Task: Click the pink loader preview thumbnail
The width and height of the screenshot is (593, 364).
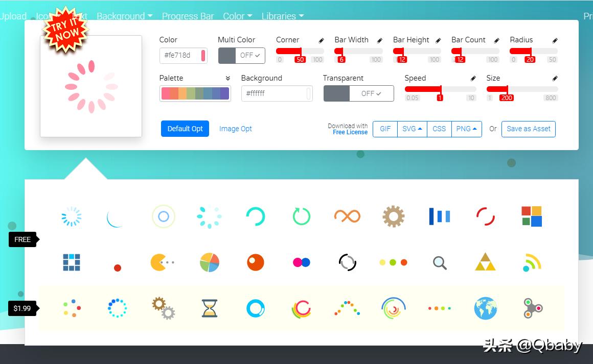Action: click(x=91, y=86)
